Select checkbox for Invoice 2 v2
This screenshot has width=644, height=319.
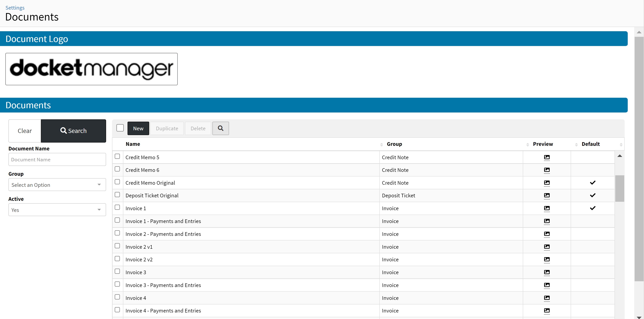(117, 259)
